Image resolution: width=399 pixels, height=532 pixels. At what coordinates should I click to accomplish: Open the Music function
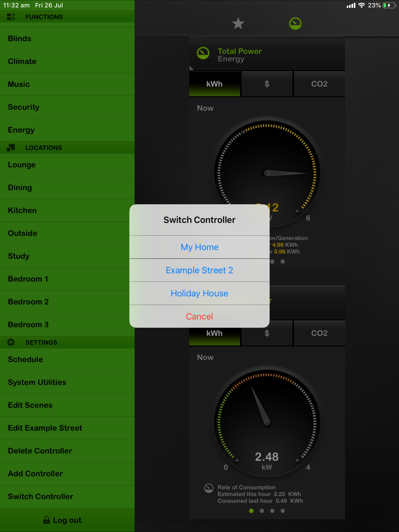(67, 84)
